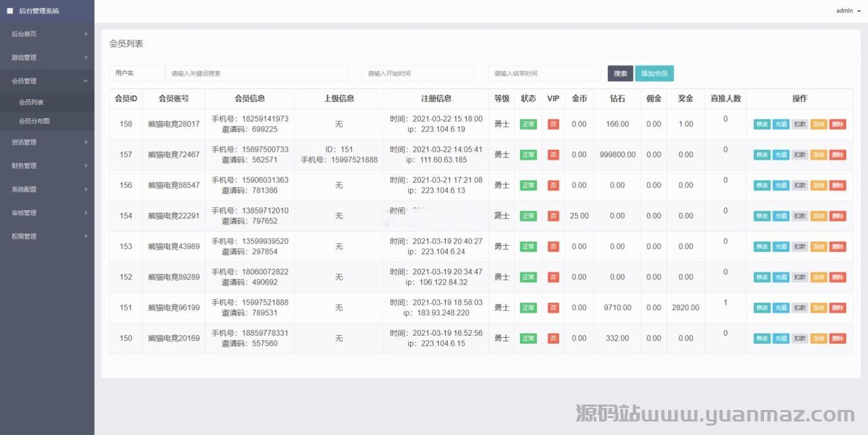This screenshot has height=435, width=868.
Task: Open the 会员分布图 submenu item
Action: (x=34, y=121)
